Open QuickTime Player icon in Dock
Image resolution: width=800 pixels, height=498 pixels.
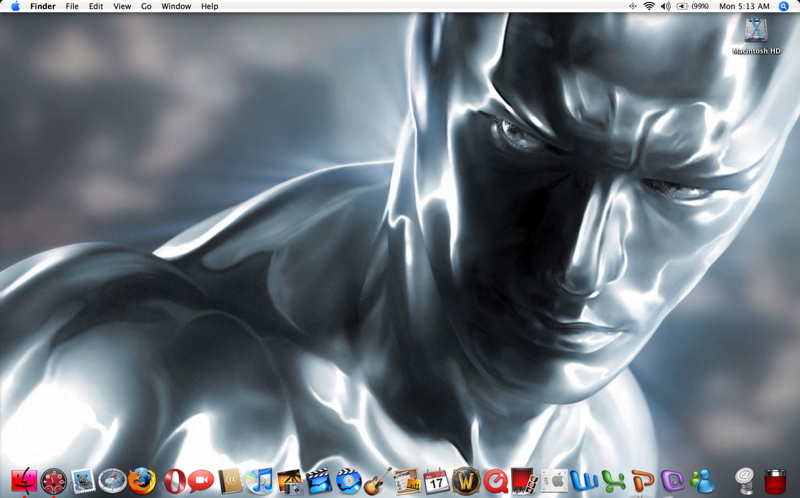[x=495, y=481]
